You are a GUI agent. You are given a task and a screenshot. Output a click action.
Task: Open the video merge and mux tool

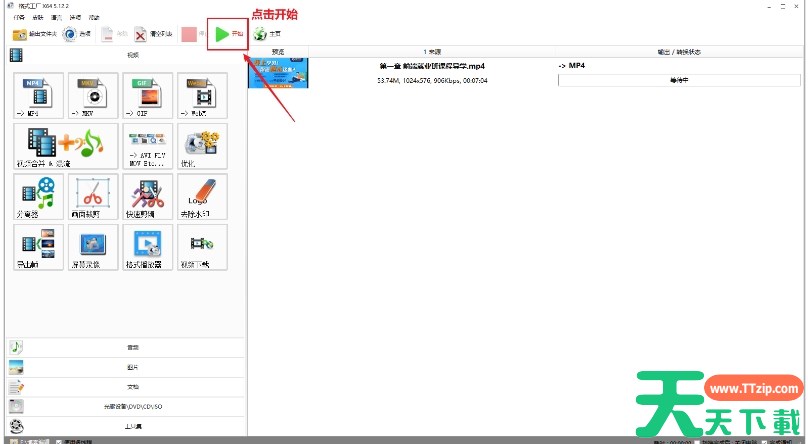[x=66, y=146]
